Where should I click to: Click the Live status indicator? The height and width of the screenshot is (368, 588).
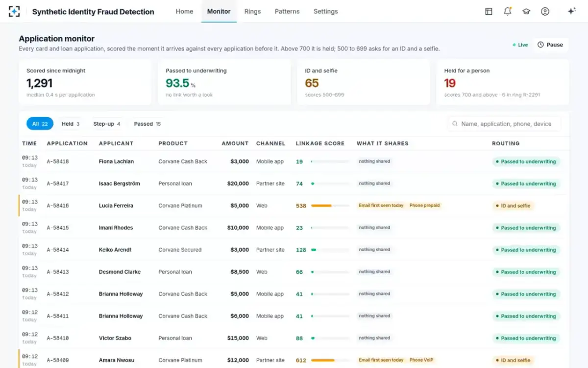tap(520, 45)
